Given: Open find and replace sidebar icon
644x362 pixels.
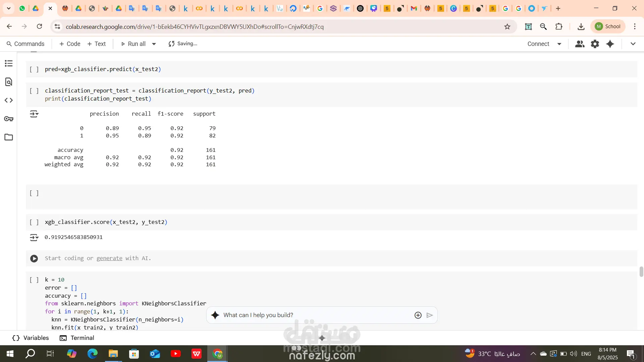Looking at the screenshot, I should (9, 82).
